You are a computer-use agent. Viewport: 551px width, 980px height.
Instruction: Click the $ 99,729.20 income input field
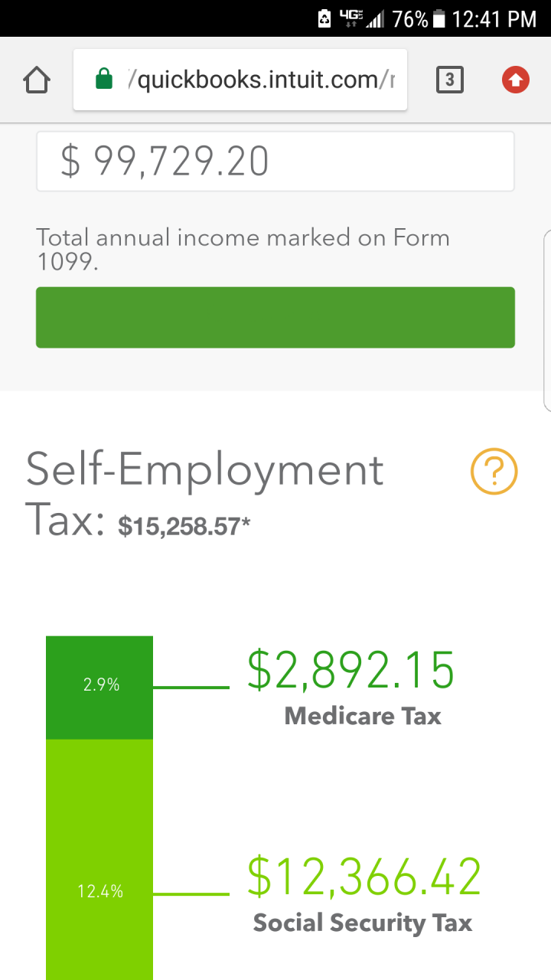tap(275, 162)
